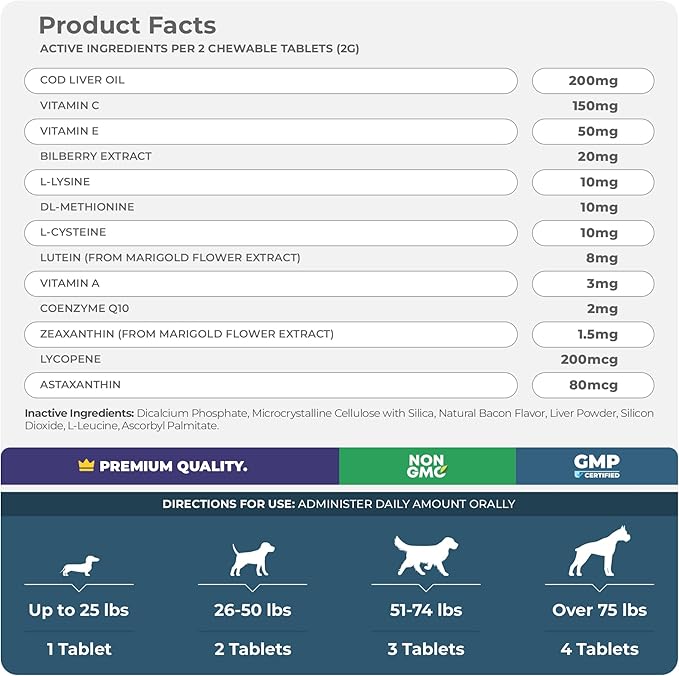Click the Directions For Use header bar
This screenshot has height=676, width=679.
coord(339,504)
